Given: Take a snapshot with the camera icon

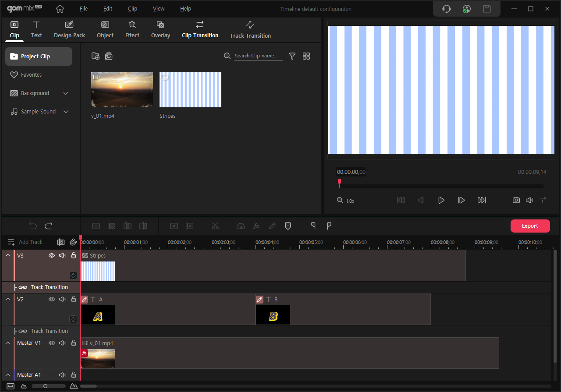Looking at the screenshot, I should (516, 200).
